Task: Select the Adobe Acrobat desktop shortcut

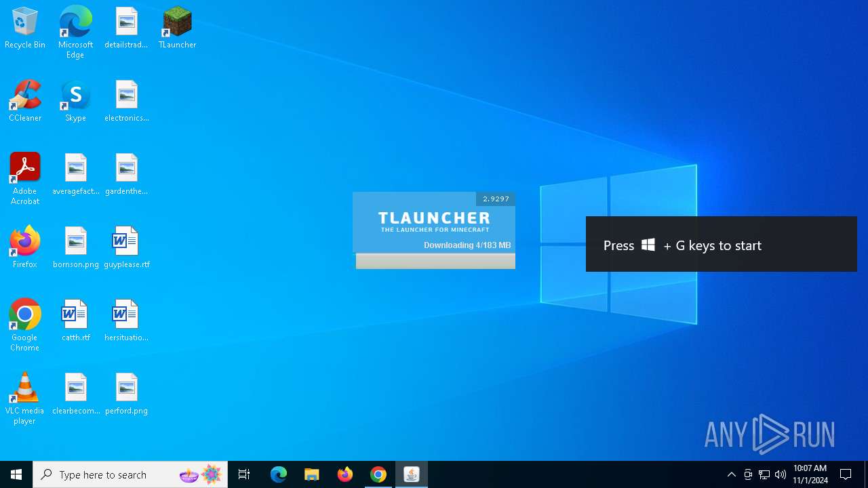Action: click(25, 179)
